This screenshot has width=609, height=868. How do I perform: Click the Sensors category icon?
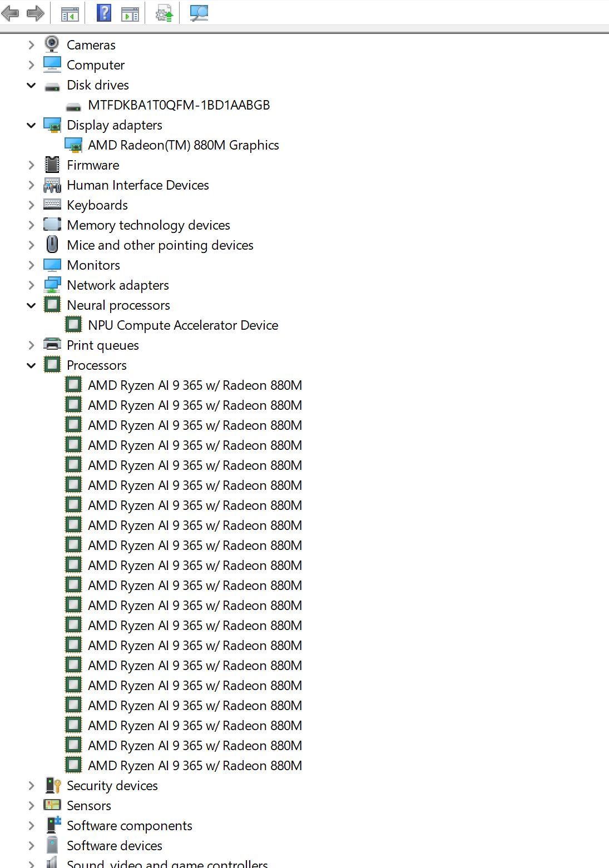click(x=52, y=805)
